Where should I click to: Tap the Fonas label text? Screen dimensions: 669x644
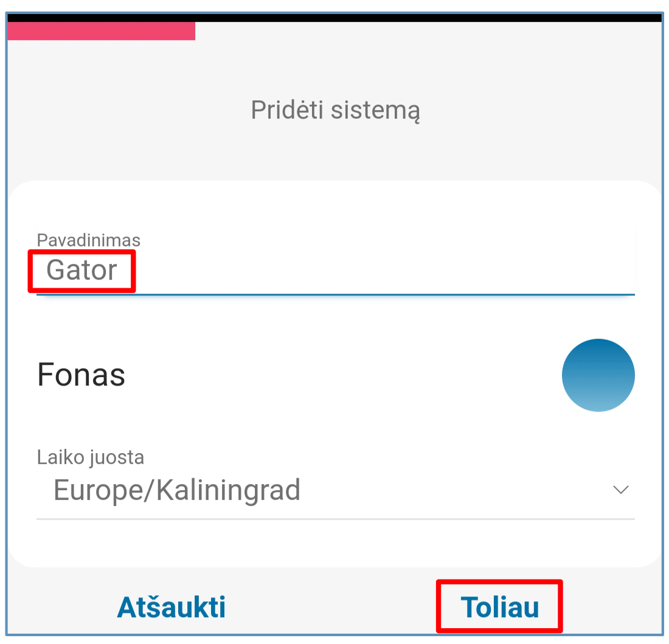pos(81,375)
